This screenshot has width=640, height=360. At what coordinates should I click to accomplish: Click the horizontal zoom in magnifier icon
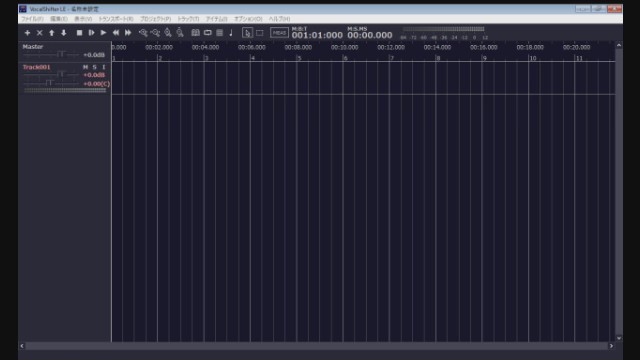(x=143, y=33)
